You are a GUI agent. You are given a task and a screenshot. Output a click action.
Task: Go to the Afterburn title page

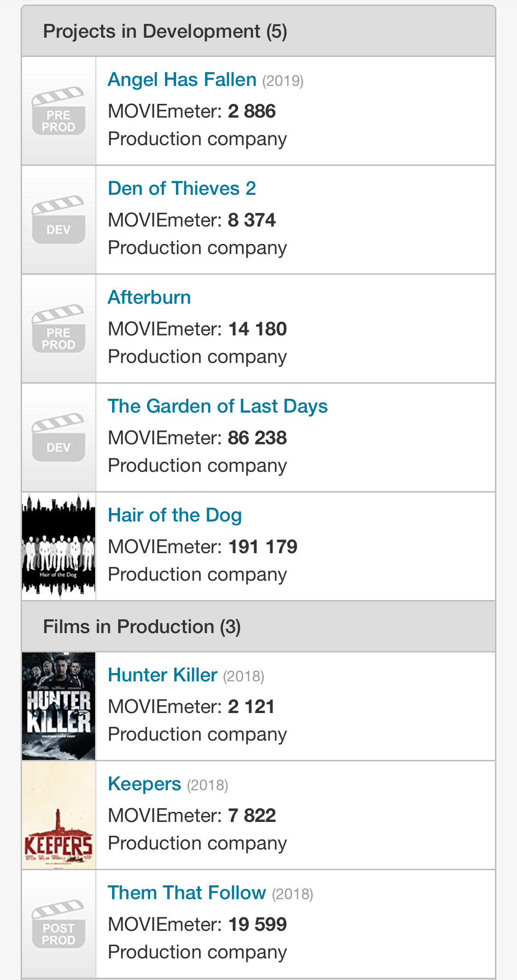(x=149, y=298)
